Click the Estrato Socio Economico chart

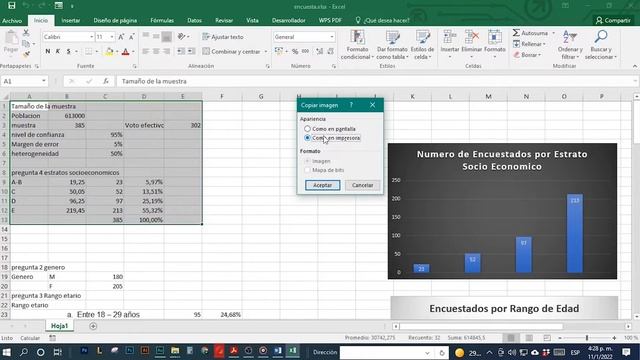click(x=502, y=211)
